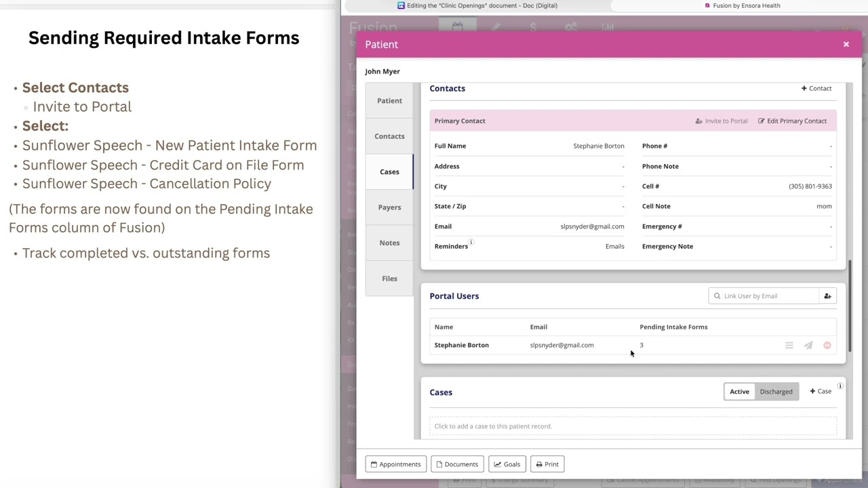Screen dimensions: 868x488
Task: Add a new case with + Case
Action: [x=821, y=391]
